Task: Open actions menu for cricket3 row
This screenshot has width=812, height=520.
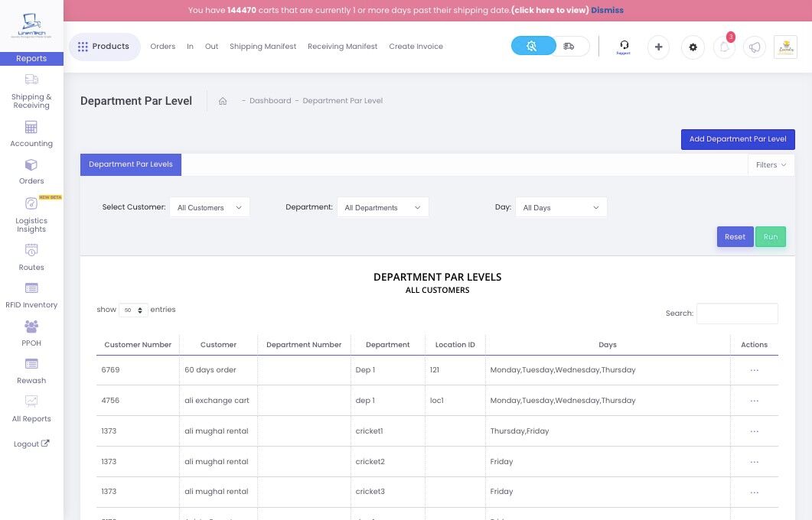Action: pyautogui.click(x=754, y=492)
